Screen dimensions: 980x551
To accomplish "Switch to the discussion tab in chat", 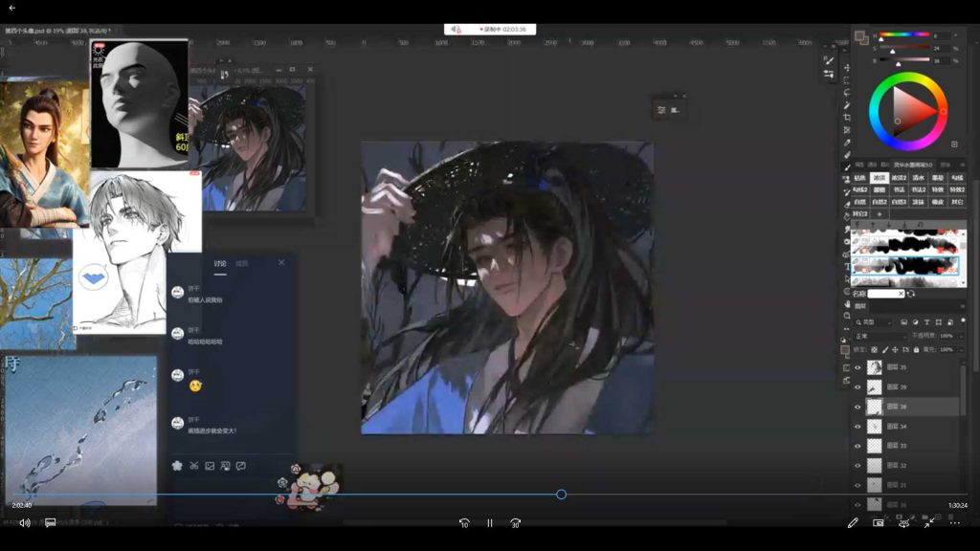I will pos(220,264).
